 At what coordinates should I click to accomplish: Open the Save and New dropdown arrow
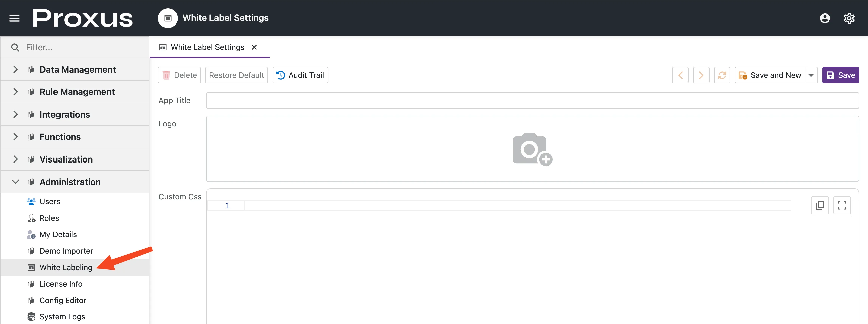(811, 75)
